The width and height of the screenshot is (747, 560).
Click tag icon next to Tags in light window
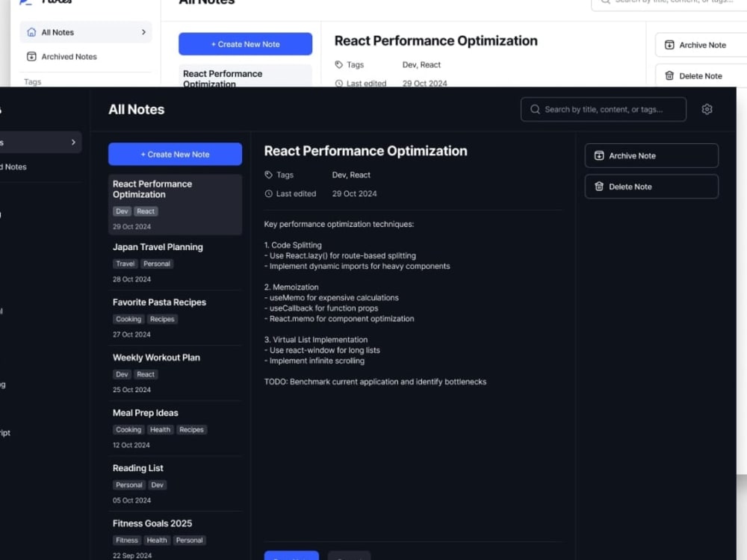pyautogui.click(x=338, y=65)
